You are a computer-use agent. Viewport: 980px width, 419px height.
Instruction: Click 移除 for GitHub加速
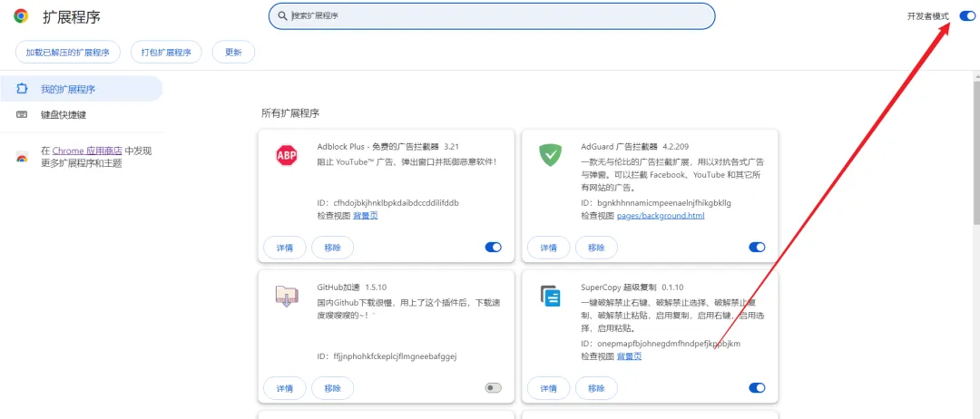332,388
